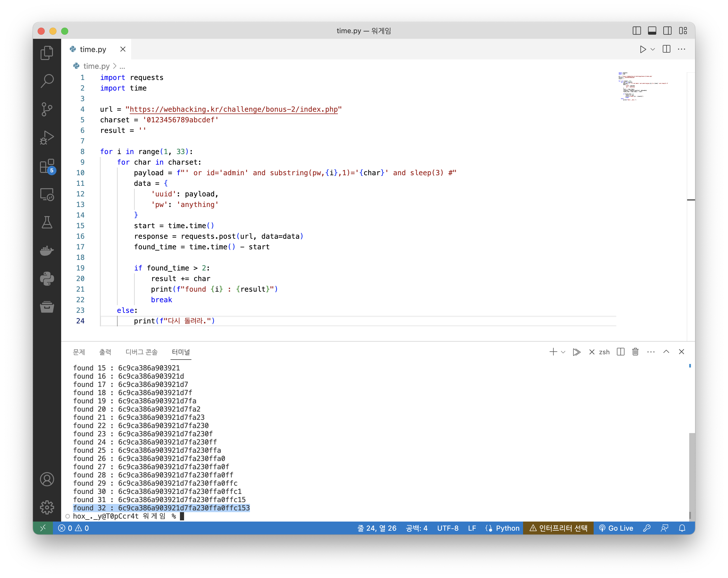Open Run and Debug view

(x=47, y=137)
